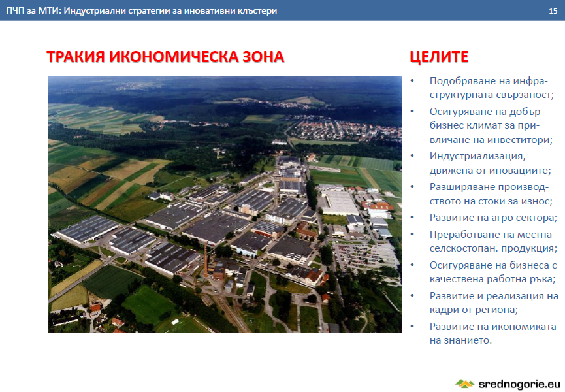The width and height of the screenshot is (565, 392).
Task: Select the bullet 'Подобряване на инфраструктурната свързаност'
Action: tap(491, 88)
